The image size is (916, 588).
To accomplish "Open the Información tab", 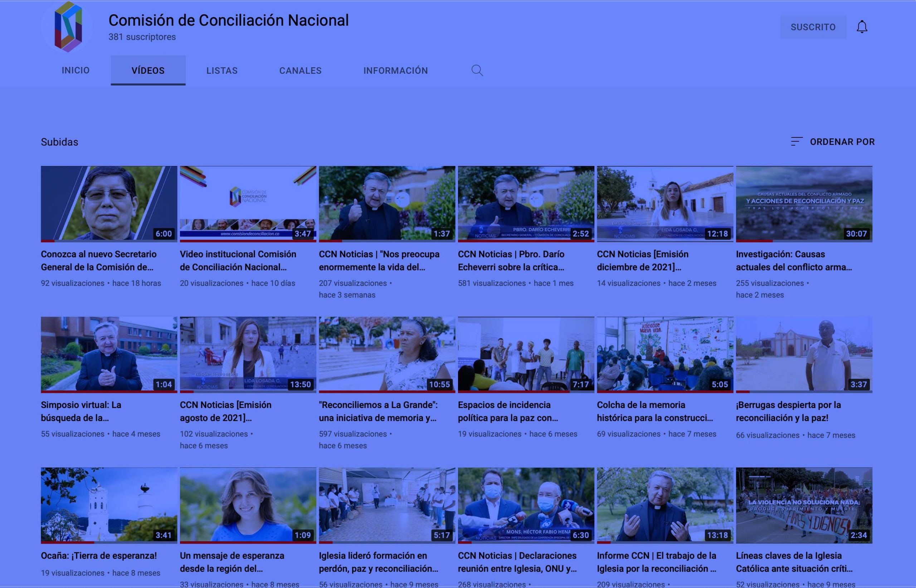I will pos(395,70).
